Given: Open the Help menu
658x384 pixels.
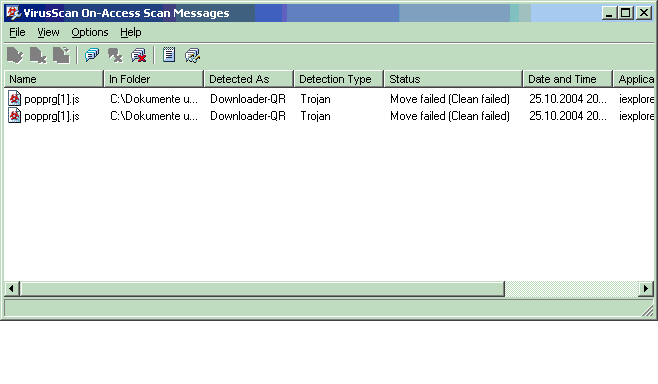Looking at the screenshot, I should pyautogui.click(x=131, y=32).
